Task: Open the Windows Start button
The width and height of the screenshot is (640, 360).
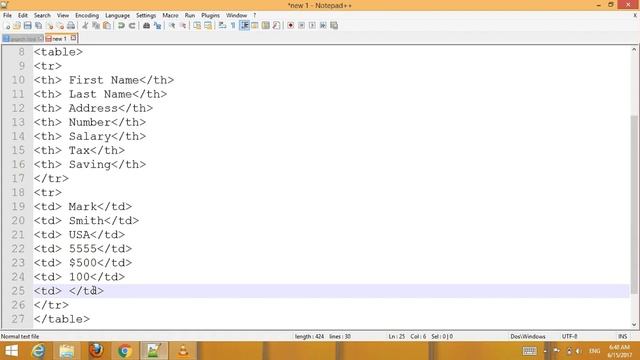Action: [x=11, y=351]
